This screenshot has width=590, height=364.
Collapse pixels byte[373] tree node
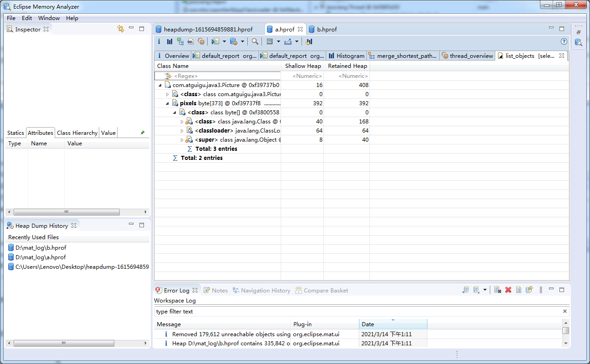[167, 103]
